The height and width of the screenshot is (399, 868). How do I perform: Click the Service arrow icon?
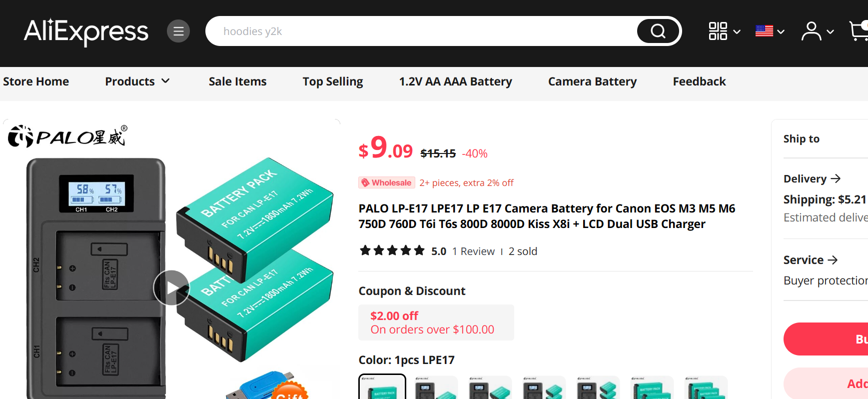(834, 259)
